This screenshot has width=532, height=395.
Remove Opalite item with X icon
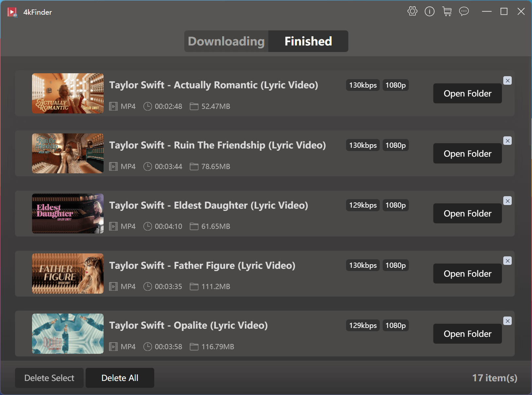507,321
